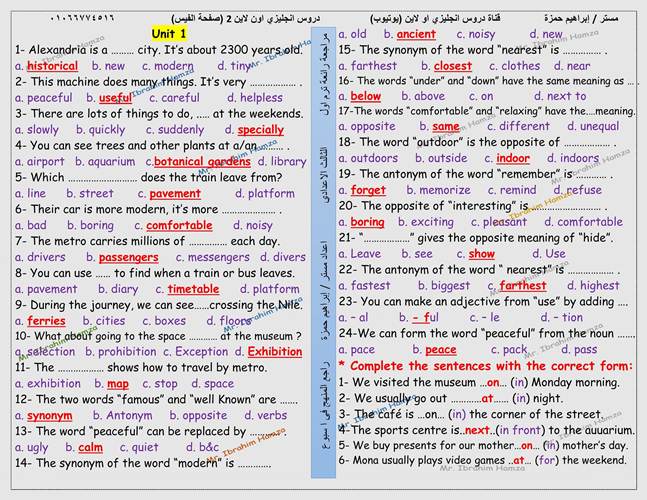Click the option "c. pleasant"

point(499,222)
